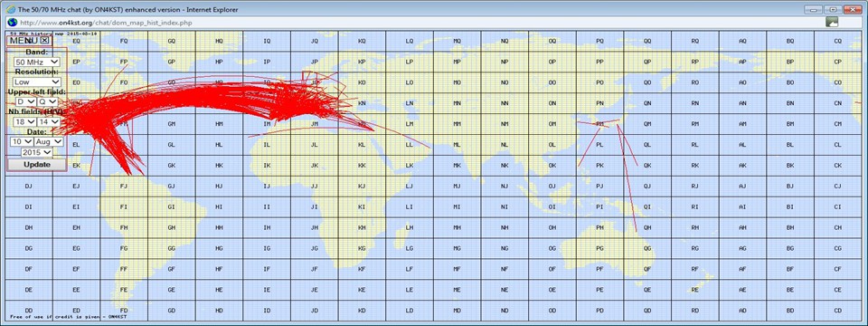Open the Band dropdown showing 50 MHz
This screenshot has width=868, height=326.
(37, 62)
